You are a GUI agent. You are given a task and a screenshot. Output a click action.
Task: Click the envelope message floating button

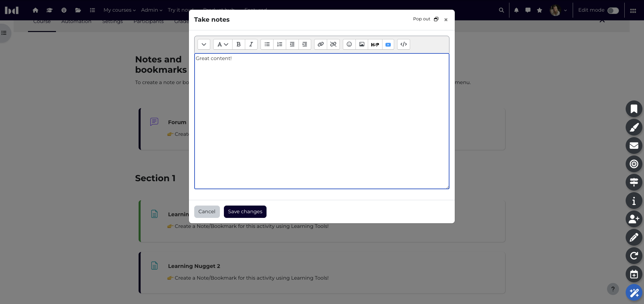[634, 145]
